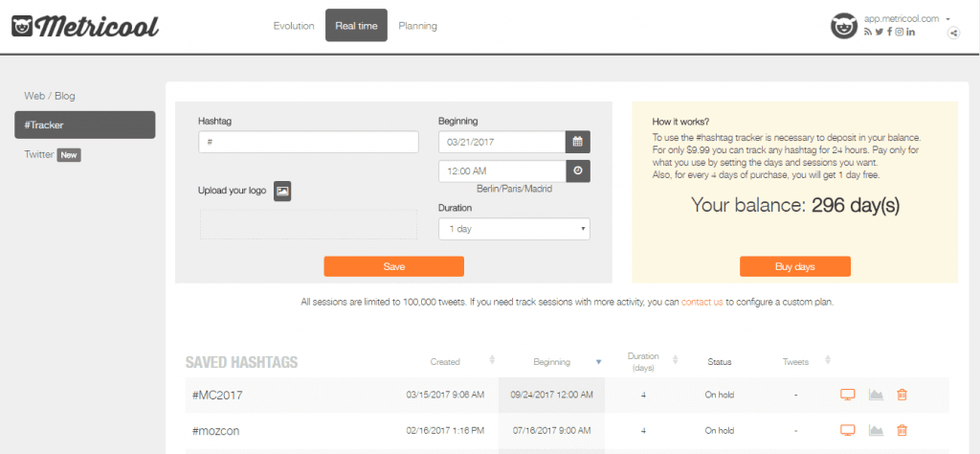
Task: Follow the 'contact us' link
Action: [702, 302]
